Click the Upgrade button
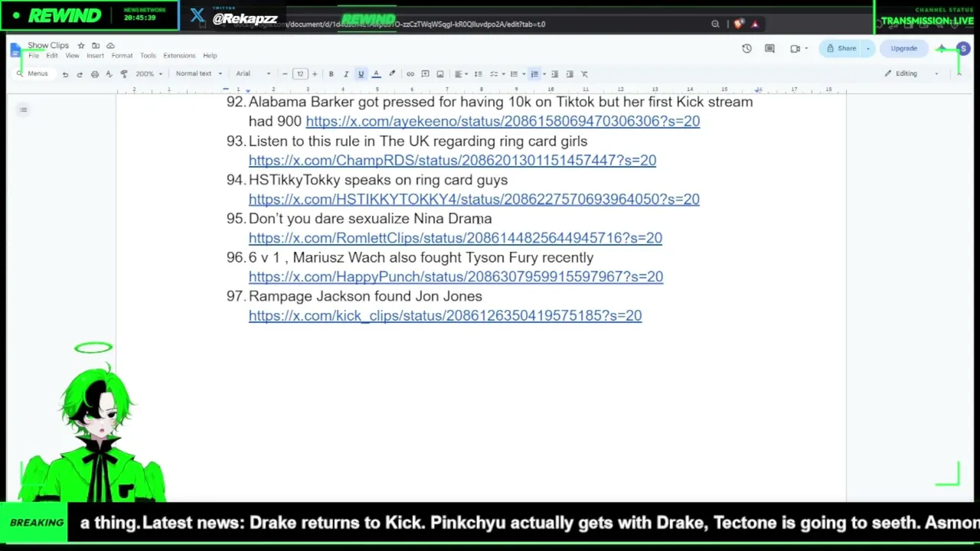The height and width of the screenshot is (551, 980). pos(903,49)
